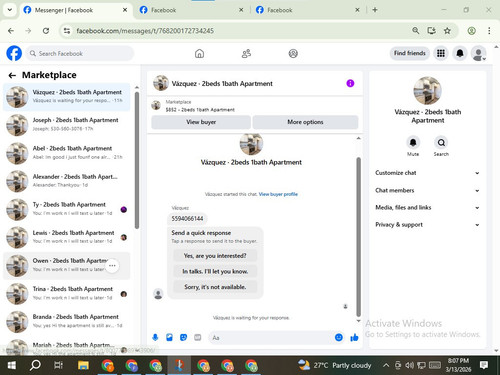Open Abel 2beds 1bath Apartment chat
Viewport: 500px width, 375px height.
pyautogui.click(x=66, y=153)
